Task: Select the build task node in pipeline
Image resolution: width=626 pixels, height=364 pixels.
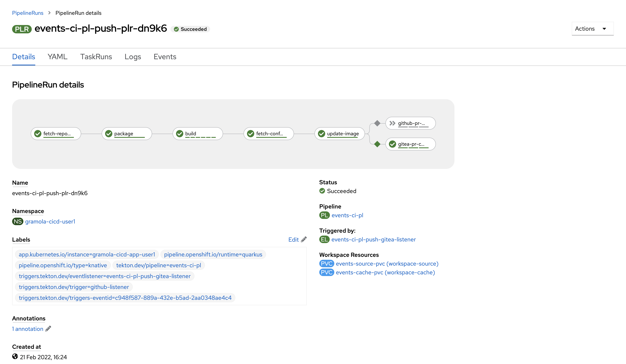Action: 197,134
